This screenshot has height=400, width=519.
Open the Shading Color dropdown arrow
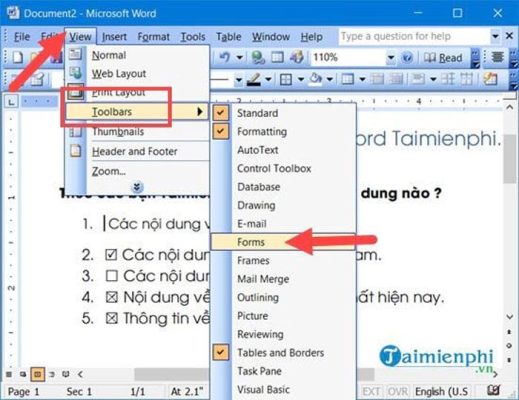click(329, 79)
